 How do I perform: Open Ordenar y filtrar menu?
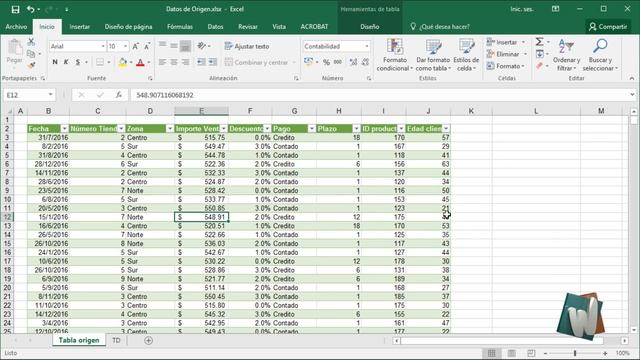point(567,55)
